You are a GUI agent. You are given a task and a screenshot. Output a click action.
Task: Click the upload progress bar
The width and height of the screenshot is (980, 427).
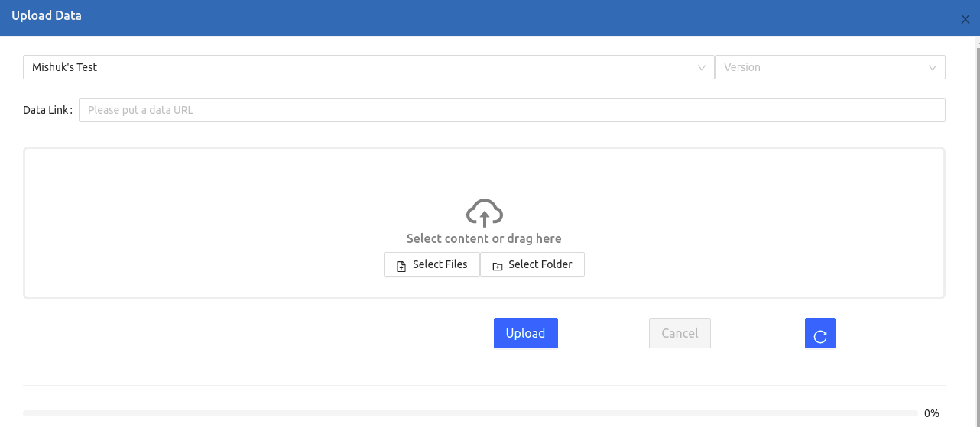470,413
